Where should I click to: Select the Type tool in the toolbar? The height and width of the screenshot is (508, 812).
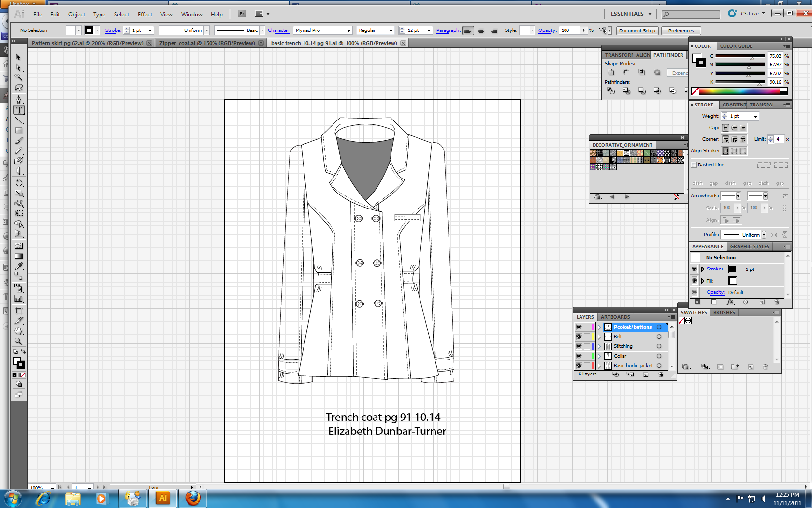coord(19,110)
